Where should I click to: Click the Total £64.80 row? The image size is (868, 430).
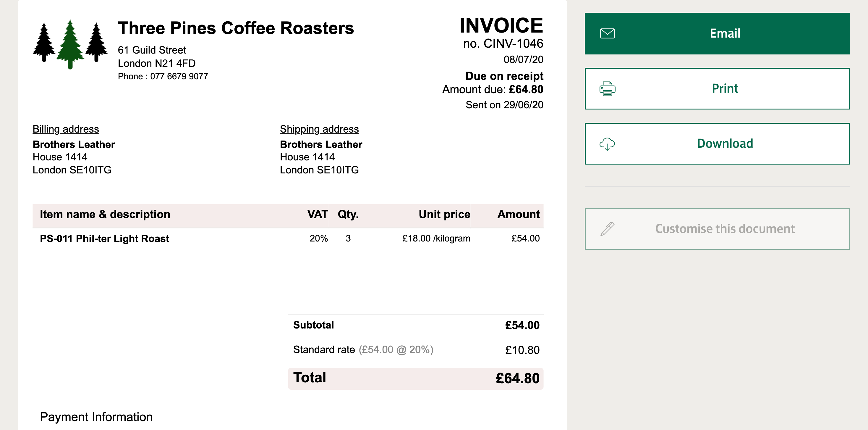[x=415, y=379]
